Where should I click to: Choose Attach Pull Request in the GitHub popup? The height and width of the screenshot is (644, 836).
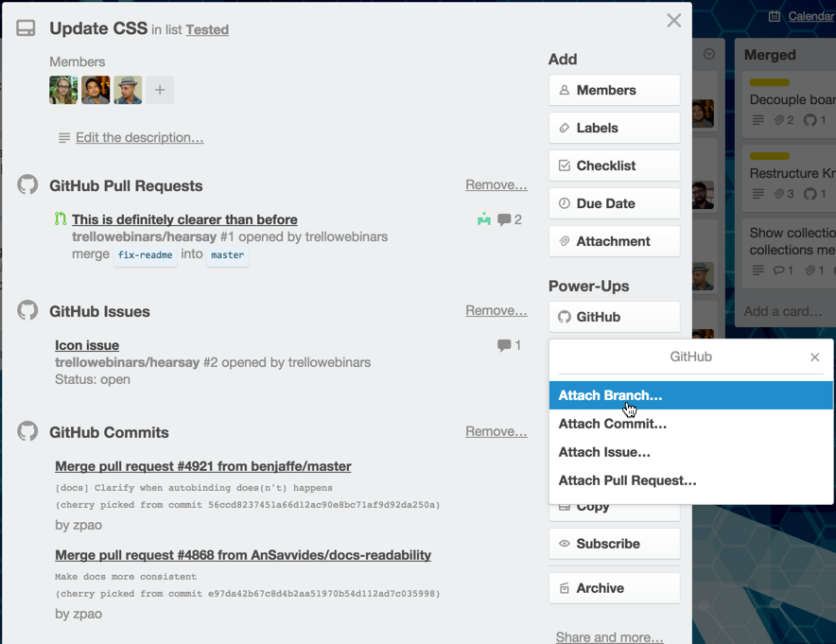point(625,480)
